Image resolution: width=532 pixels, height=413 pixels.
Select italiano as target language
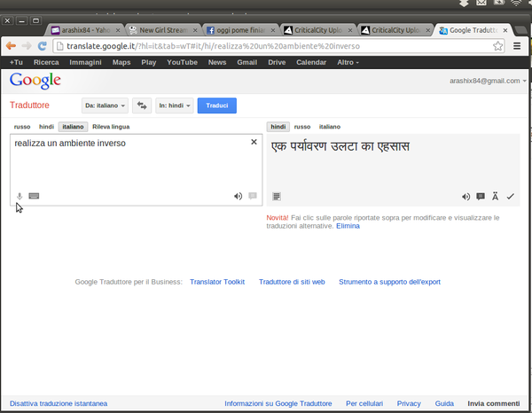(x=330, y=127)
